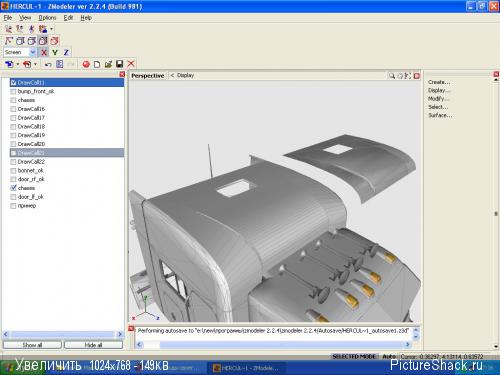This screenshot has height=375, width=500.
Task: Create a new blank document
Action: coord(97,64)
